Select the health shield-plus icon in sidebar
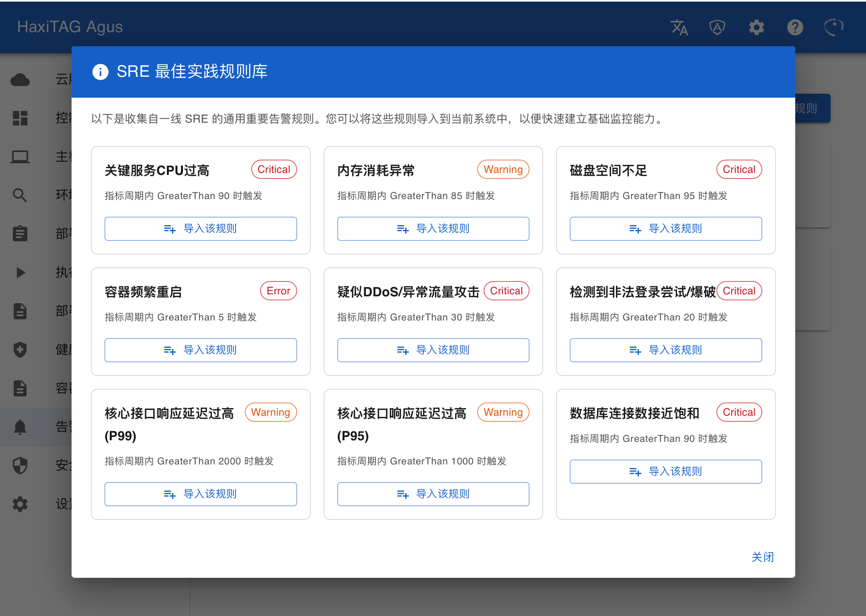This screenshot has width=866, height=616. click(20, 350)
